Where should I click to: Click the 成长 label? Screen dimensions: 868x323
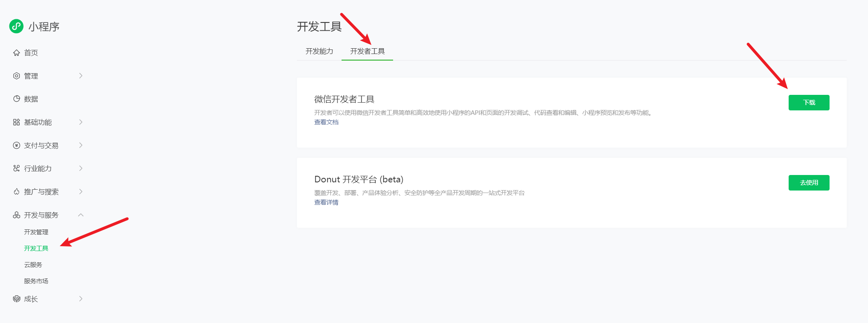(x=31, y=299)
